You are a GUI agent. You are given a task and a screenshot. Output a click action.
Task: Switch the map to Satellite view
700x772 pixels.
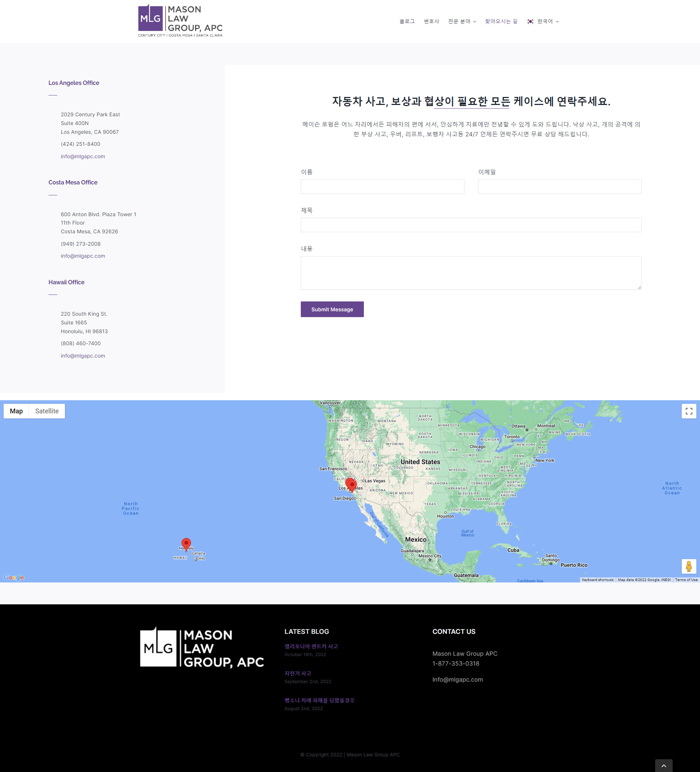[47, 411]
